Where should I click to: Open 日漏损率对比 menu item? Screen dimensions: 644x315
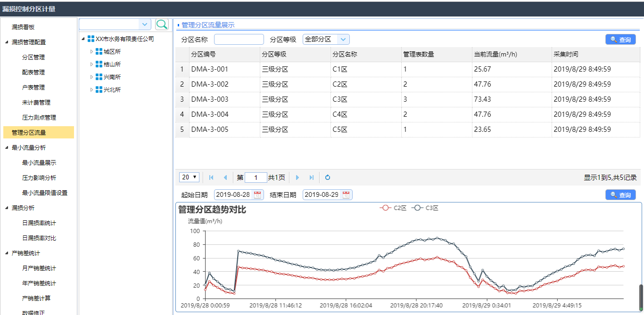point(39,238)
